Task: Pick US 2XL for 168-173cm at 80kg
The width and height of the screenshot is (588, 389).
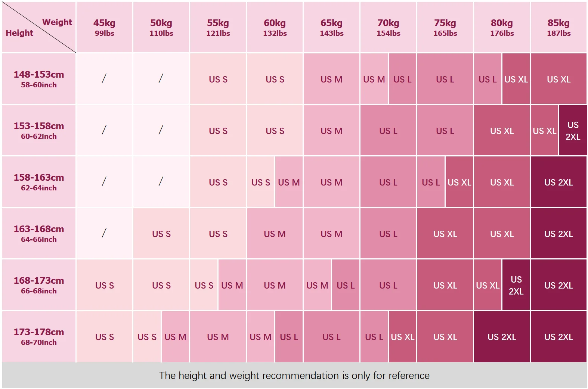Action: point(516,285)
